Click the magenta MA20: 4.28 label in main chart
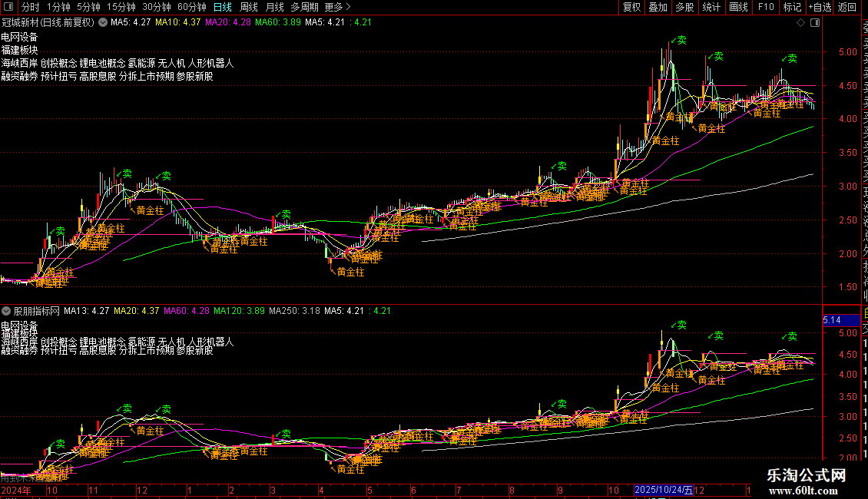 click(228, 23)
